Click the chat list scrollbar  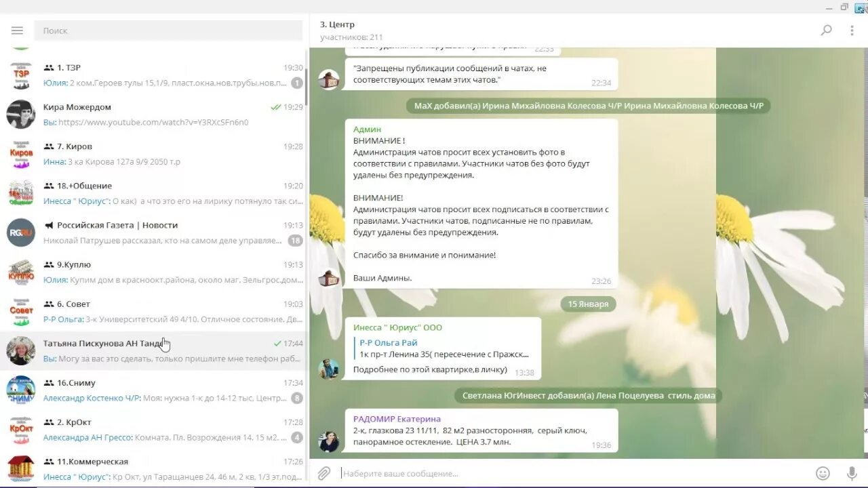click(307, 87)
